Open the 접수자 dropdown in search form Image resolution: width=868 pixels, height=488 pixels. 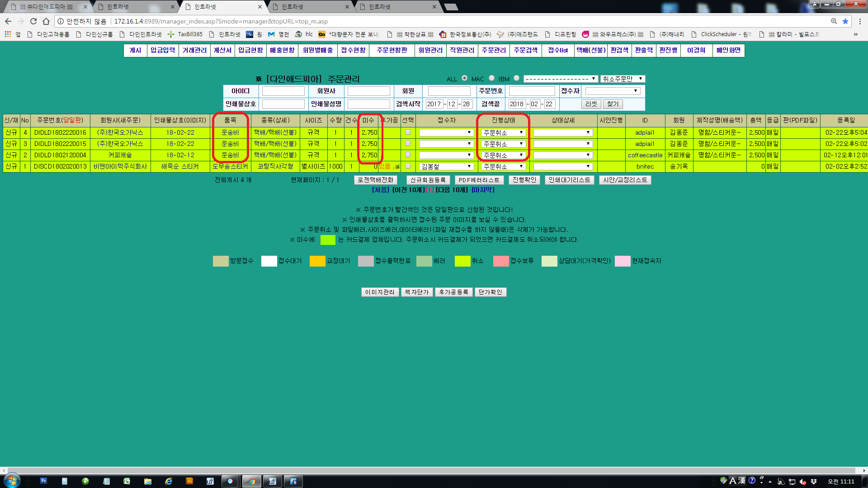pos(612,91)
